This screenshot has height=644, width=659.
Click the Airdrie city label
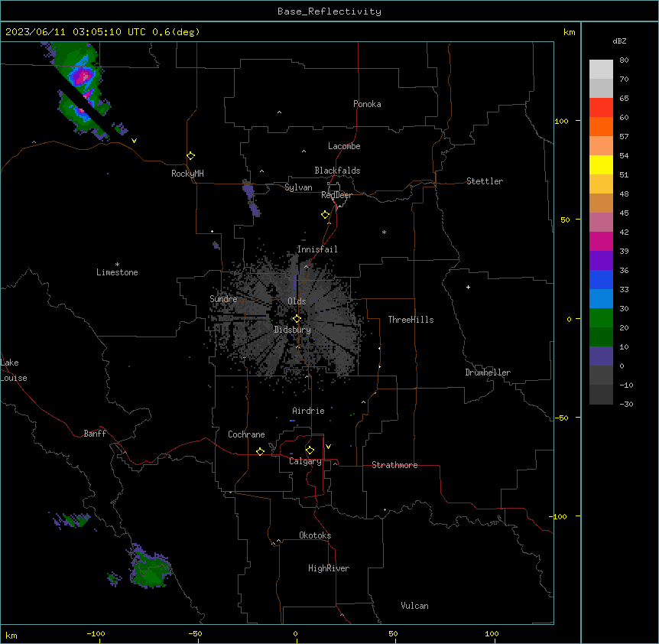tap(308, 411)
